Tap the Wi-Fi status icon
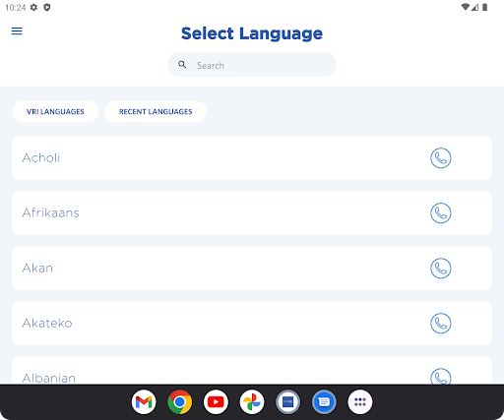Viewport: 504px width, 420px height. [x=466, y=7]
